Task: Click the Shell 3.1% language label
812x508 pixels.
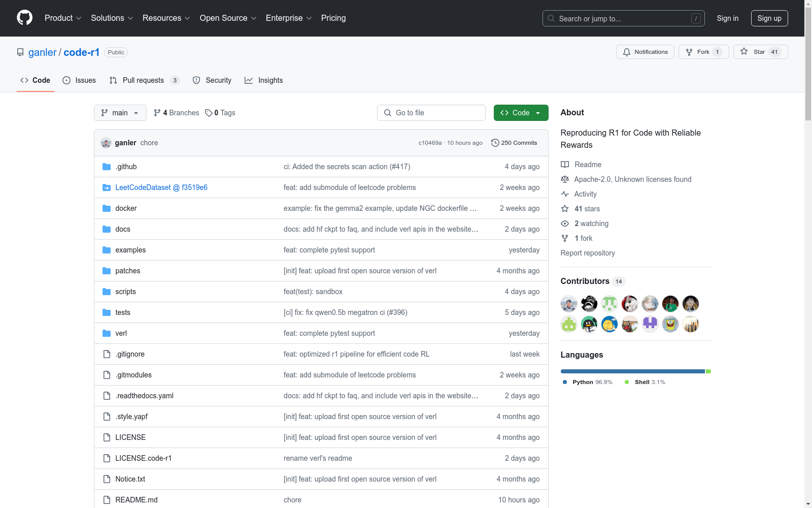Action: [645, 382]
